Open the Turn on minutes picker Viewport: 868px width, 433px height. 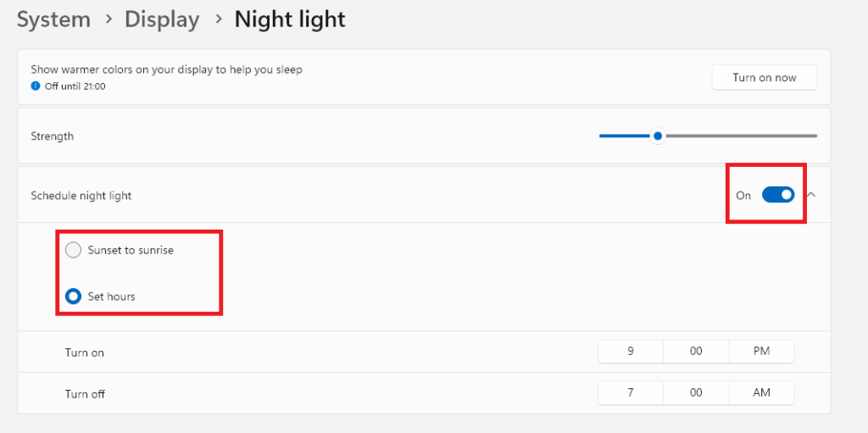[696, 352]
